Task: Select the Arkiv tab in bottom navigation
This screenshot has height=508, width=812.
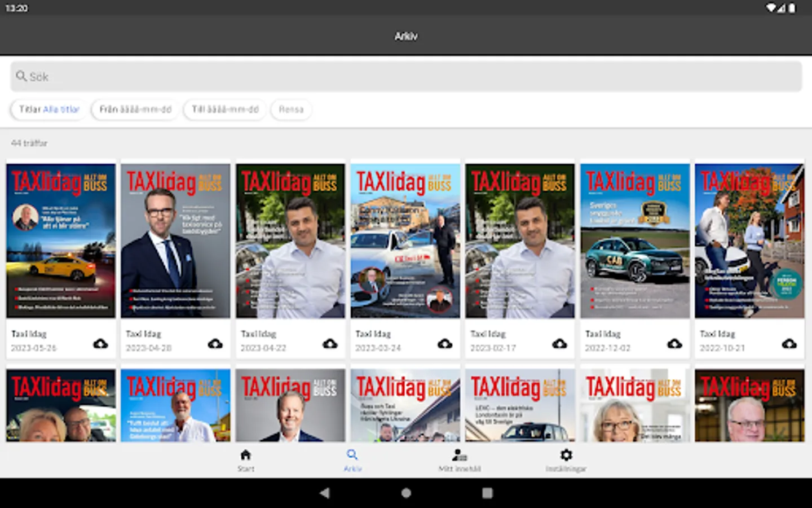Action: pyautogui.click(x=352, y=460)
